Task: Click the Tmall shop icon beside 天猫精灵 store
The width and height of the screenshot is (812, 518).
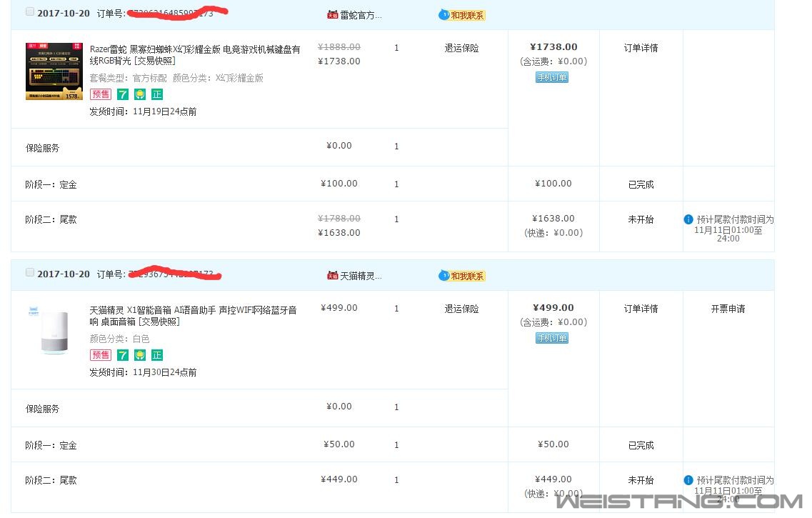Action: coord(333,276)
